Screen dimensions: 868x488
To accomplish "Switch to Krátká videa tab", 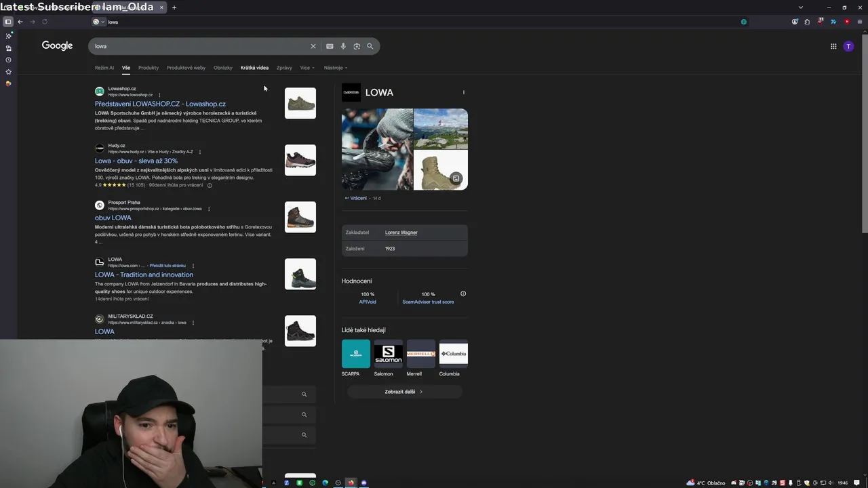I will 254,68.
